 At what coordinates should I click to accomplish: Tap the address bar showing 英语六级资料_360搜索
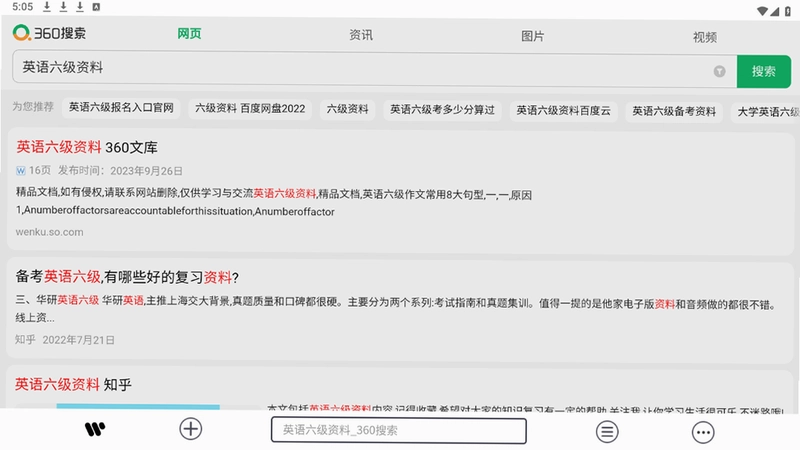coord(398,430)
